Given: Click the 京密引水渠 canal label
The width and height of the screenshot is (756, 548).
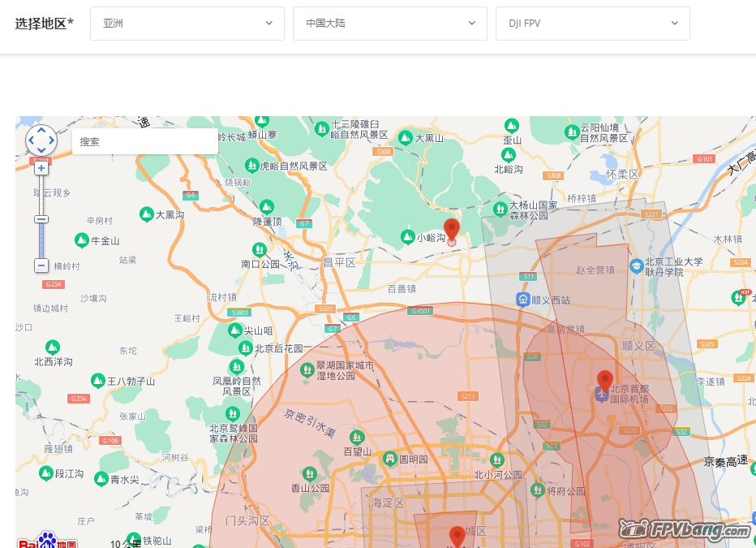Looking at the screenshot, I should pos(310,423).
